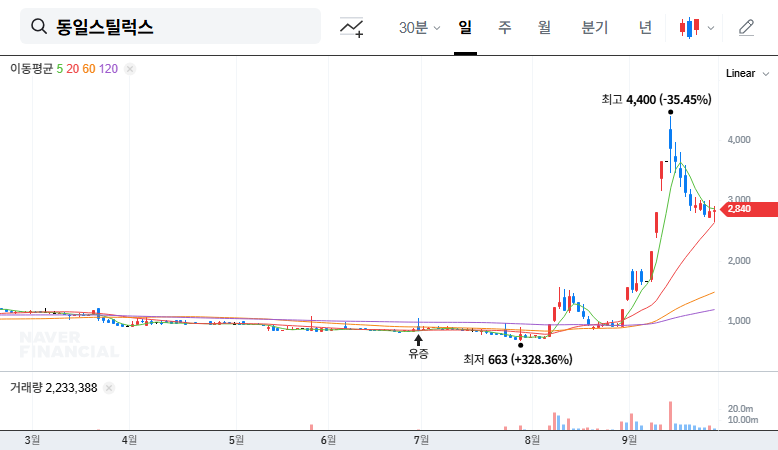Screen dimensions: 778x450
Task: Click the 10.0m volume axis label
Action: pos(742,420)
